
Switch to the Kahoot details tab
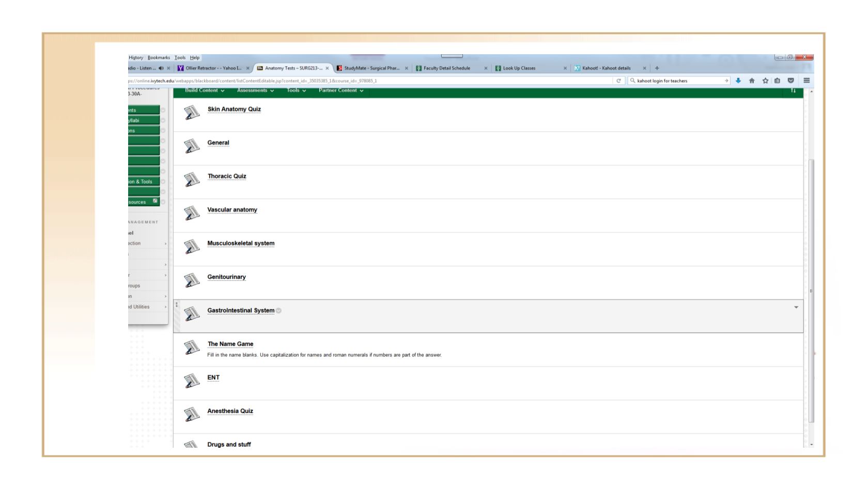click(x=606, y=68)
